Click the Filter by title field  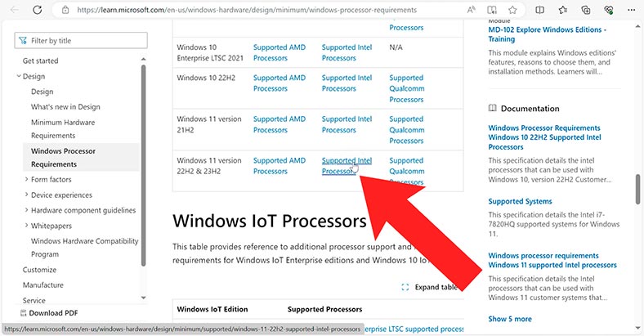(81, 41)
